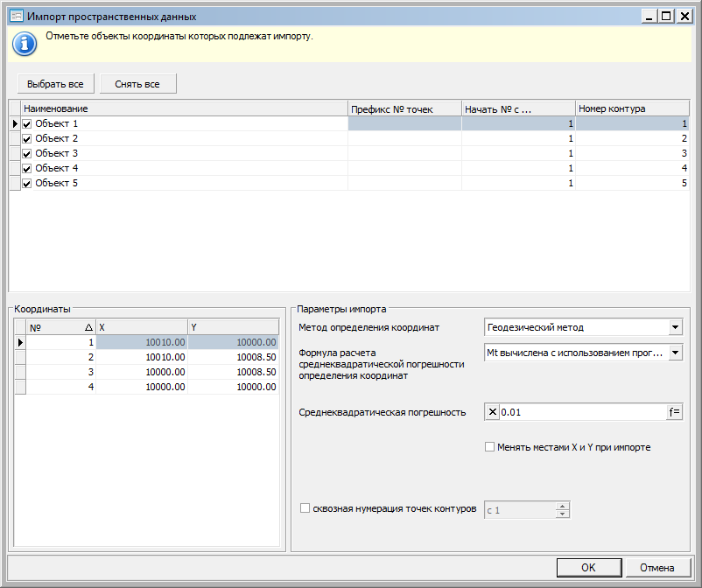
Task: Click the clear X icon beside 0.01
Action: (x=492, y=412)
